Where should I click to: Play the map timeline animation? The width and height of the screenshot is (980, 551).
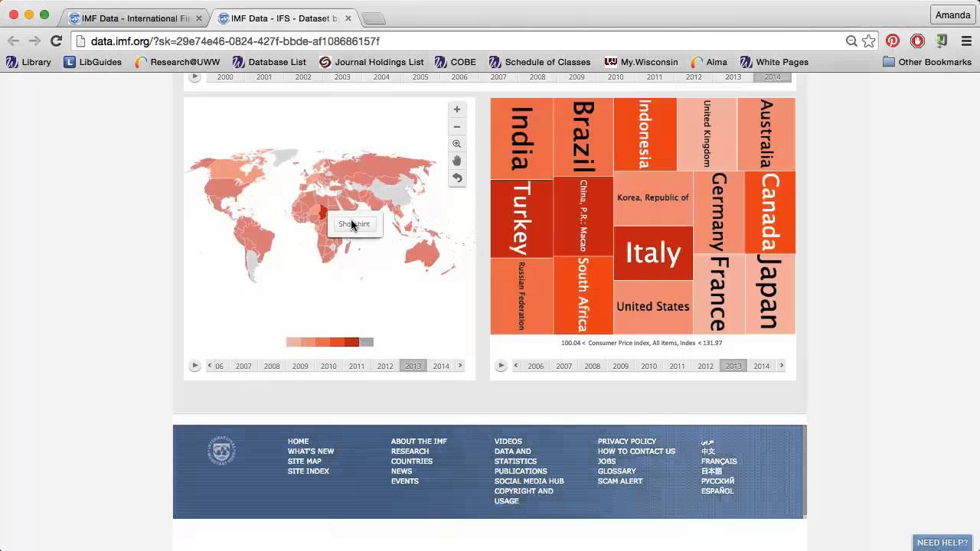pos(195,366)
